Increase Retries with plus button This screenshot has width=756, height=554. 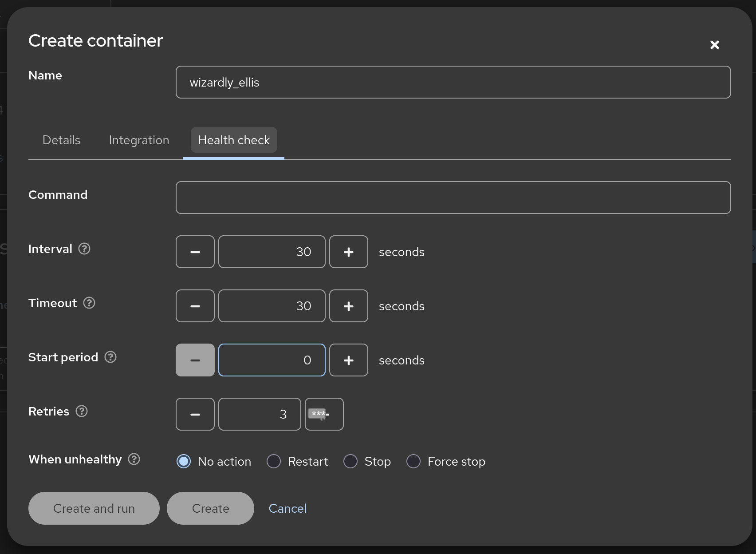click(x=324, y=414)
